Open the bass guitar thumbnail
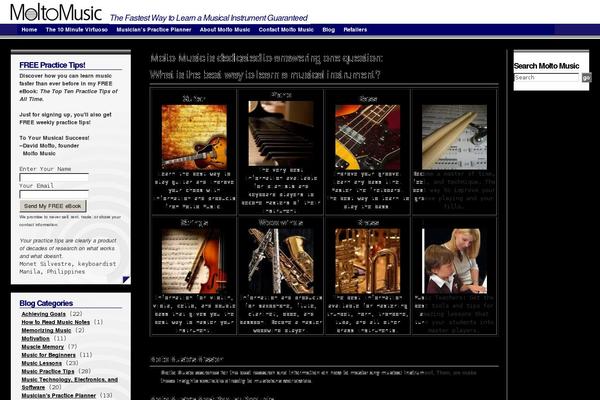This screenshot has height=400, width=600. 367,137
